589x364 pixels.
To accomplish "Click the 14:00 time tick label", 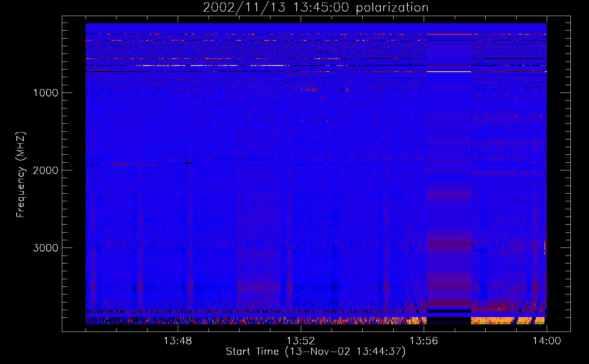I will click(547, 341).
